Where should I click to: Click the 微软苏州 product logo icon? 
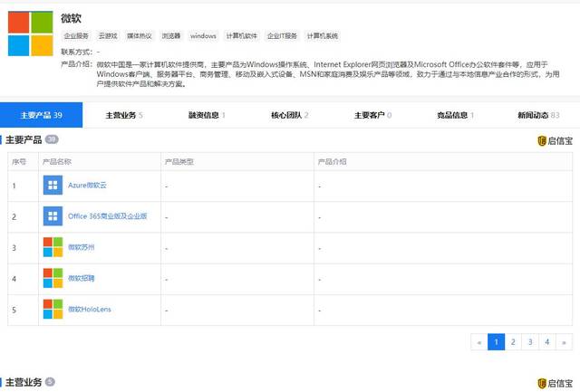click(x=53, y=247)
